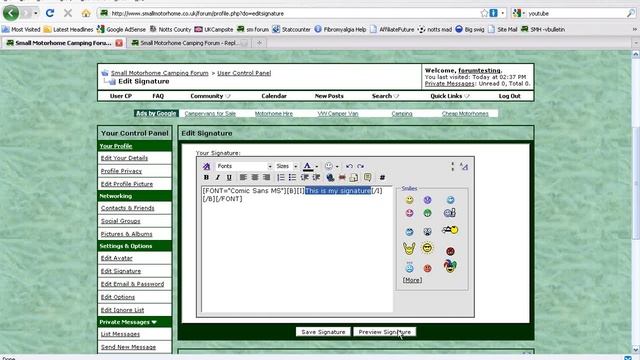
Task: Open a new browser tab
Action: [259, 43]
